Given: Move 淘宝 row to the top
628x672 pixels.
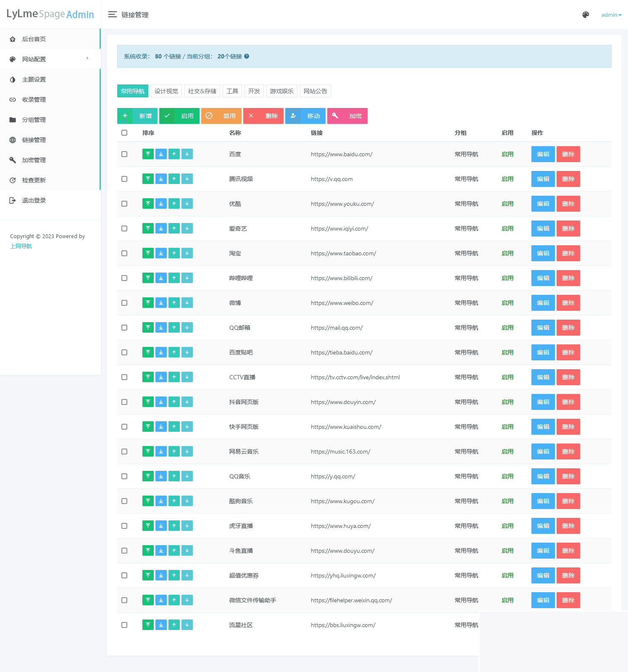Looking at the screenshot, I should [148, 253].
